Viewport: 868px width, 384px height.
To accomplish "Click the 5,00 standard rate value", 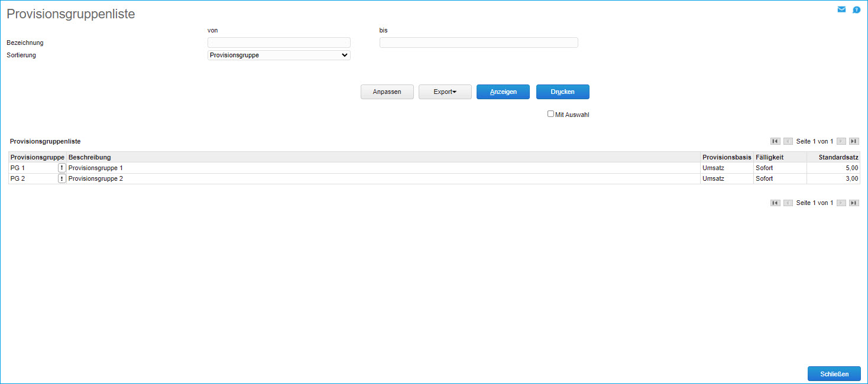I will click(851, 168).
